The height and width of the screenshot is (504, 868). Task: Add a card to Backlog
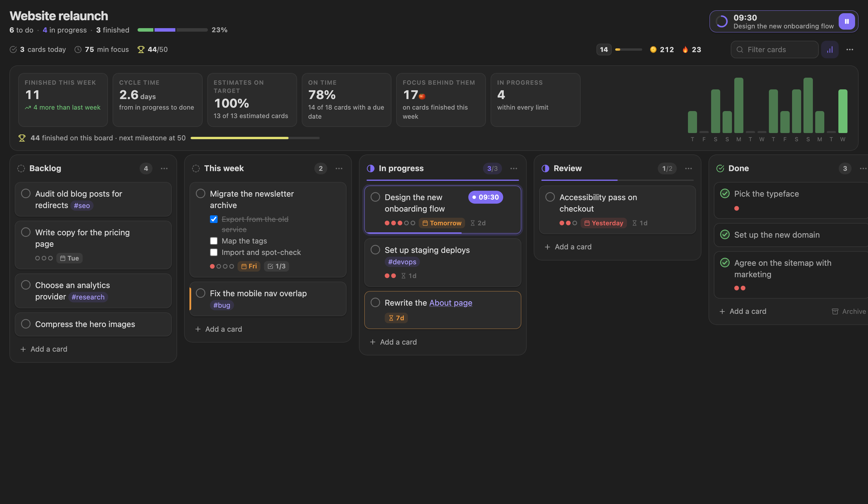pyautogui.click(x=44, y=349)
